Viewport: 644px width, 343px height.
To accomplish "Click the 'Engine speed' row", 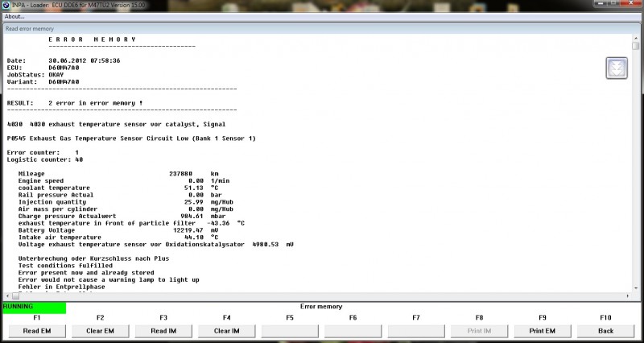I will coord(124,180).
